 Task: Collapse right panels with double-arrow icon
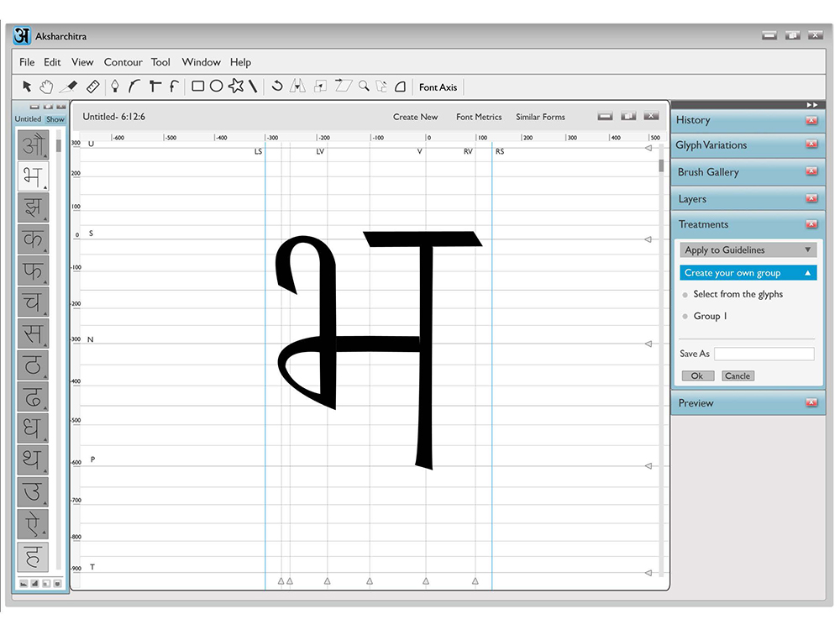811,105
